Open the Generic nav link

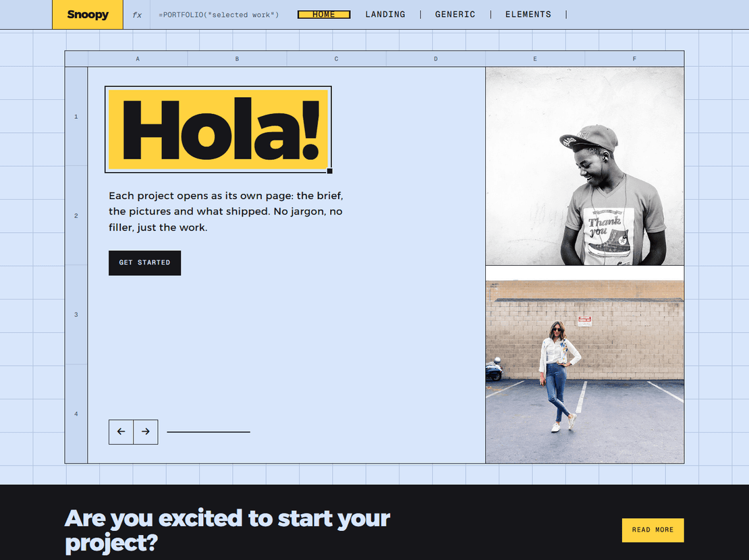click(455, 14)
